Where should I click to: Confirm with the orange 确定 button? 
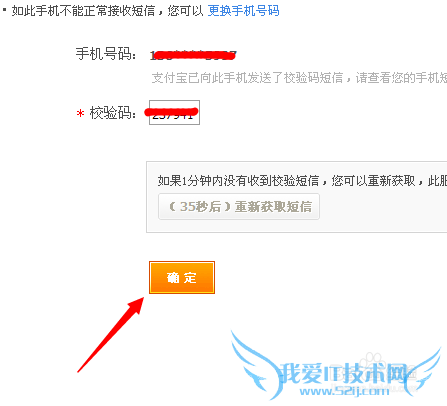click(182, 277)
